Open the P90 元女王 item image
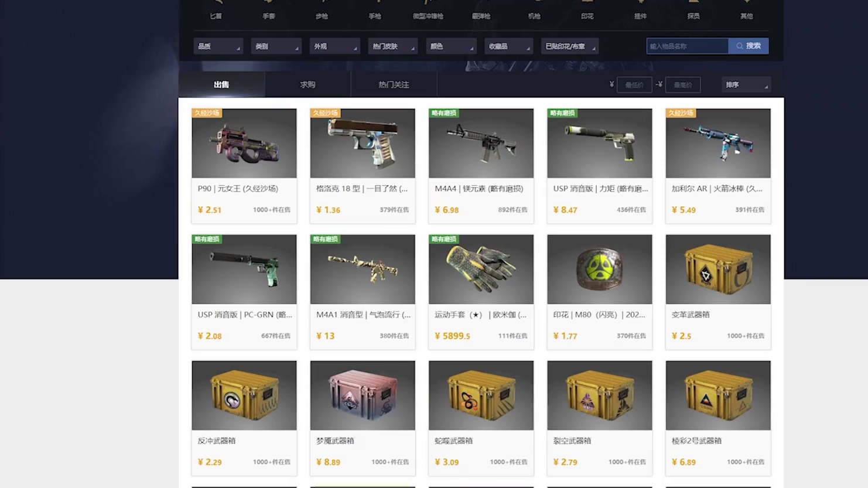The height and width of the screenshot is (488, 868). pos(244,143)
